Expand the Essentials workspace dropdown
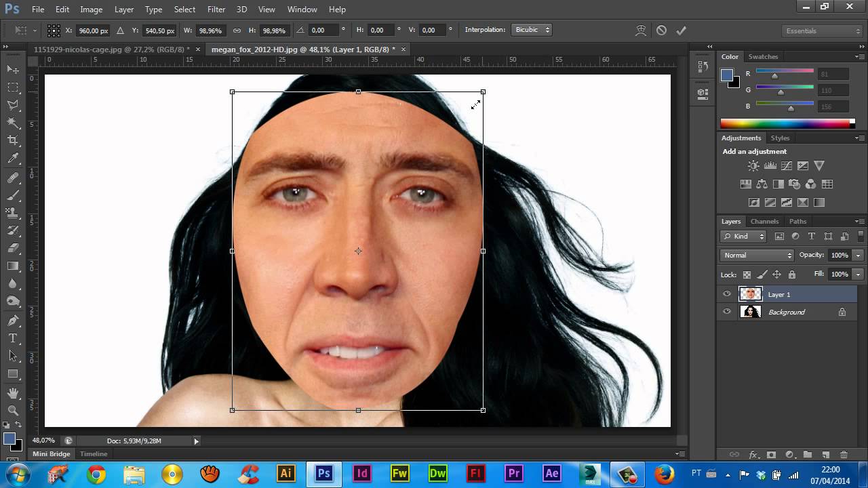 tap(821, 31)
